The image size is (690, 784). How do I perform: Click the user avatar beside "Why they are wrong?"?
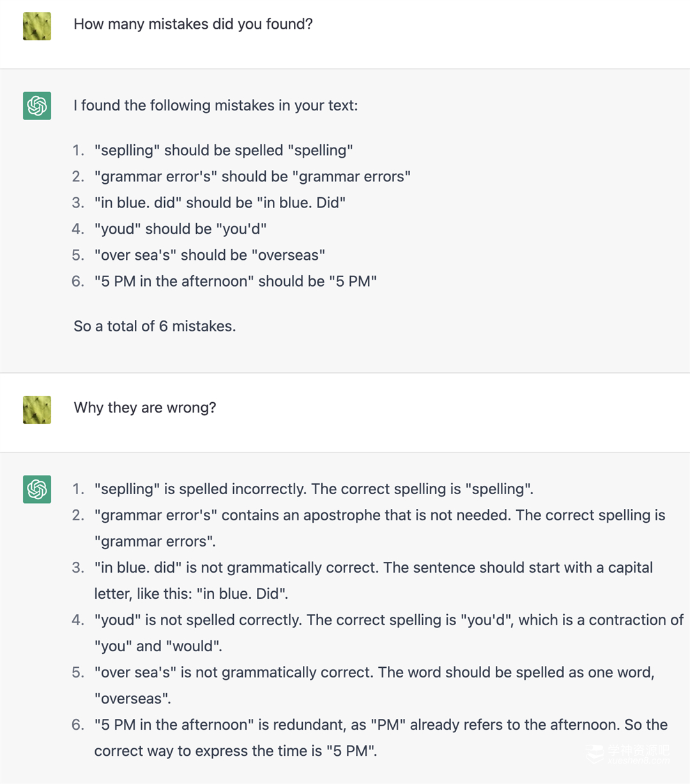tap(37, 410)
